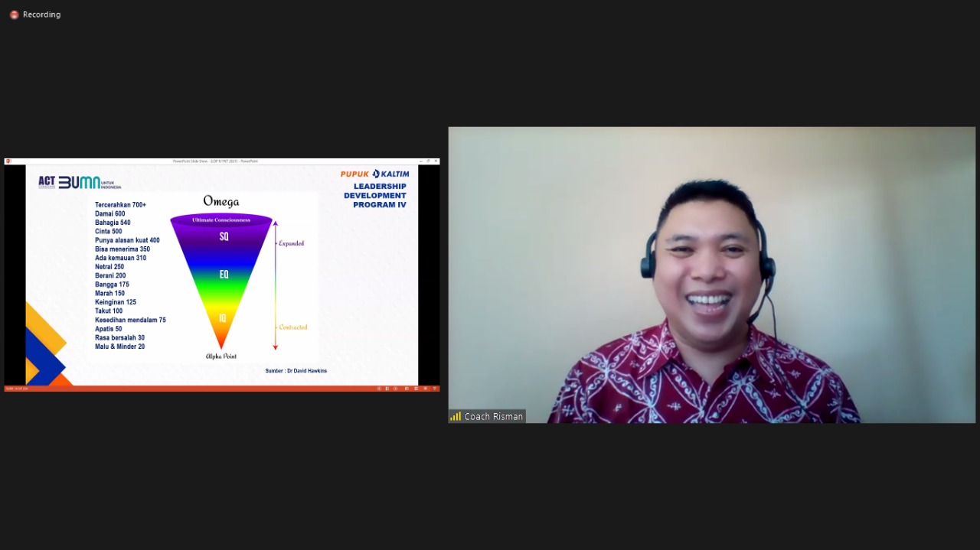Open the slide menu button between navigation arrows
Image resolution: width=980 pixels, height=550 pixels.
coord(387,389)
